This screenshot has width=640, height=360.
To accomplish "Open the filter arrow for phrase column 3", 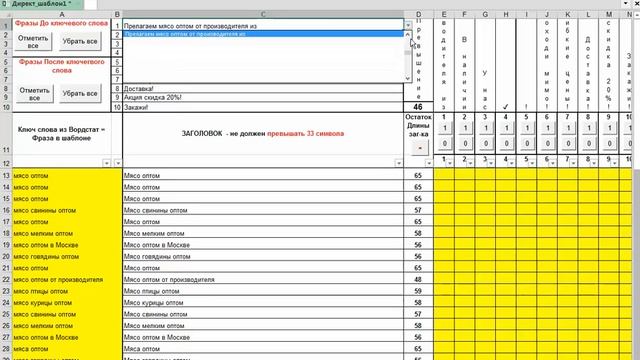I will (x=491, y=163).
